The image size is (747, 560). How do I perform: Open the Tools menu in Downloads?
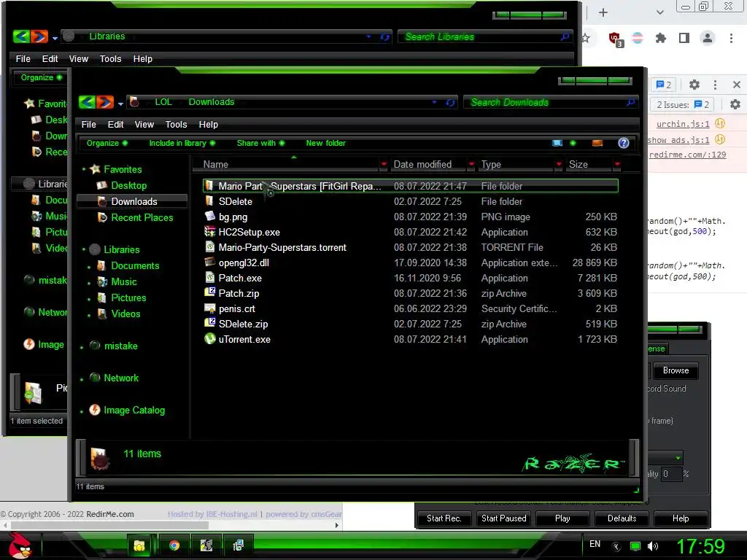[176, 124]
